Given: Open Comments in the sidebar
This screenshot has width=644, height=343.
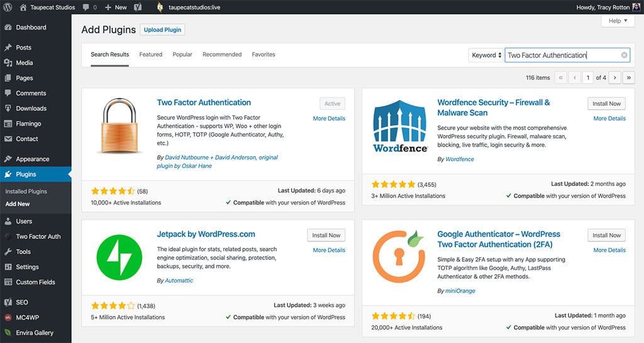Looking at the screenshot, I should click(36, 93).
